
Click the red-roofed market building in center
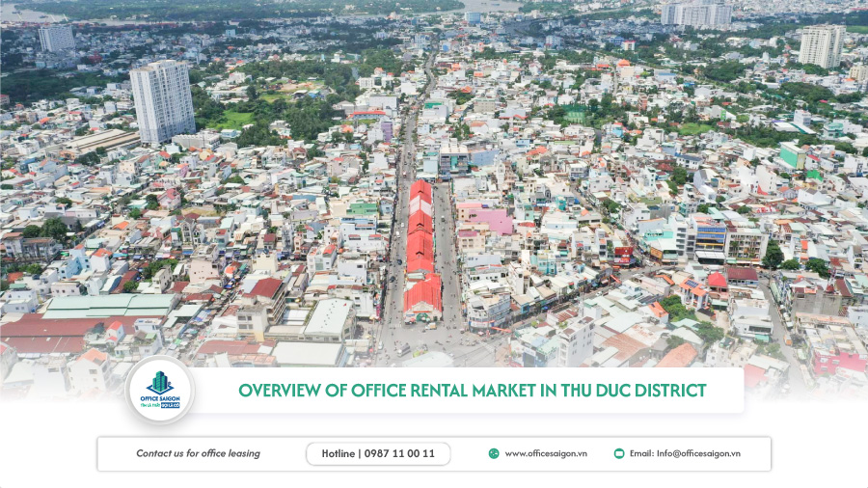(x=421, y=251)
